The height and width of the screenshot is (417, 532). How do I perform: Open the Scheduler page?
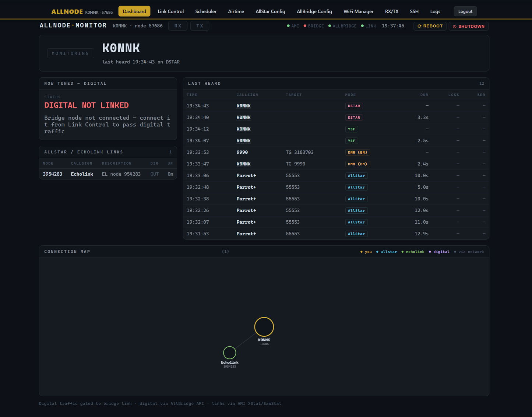pyautogui.click(x=206, y=11)
